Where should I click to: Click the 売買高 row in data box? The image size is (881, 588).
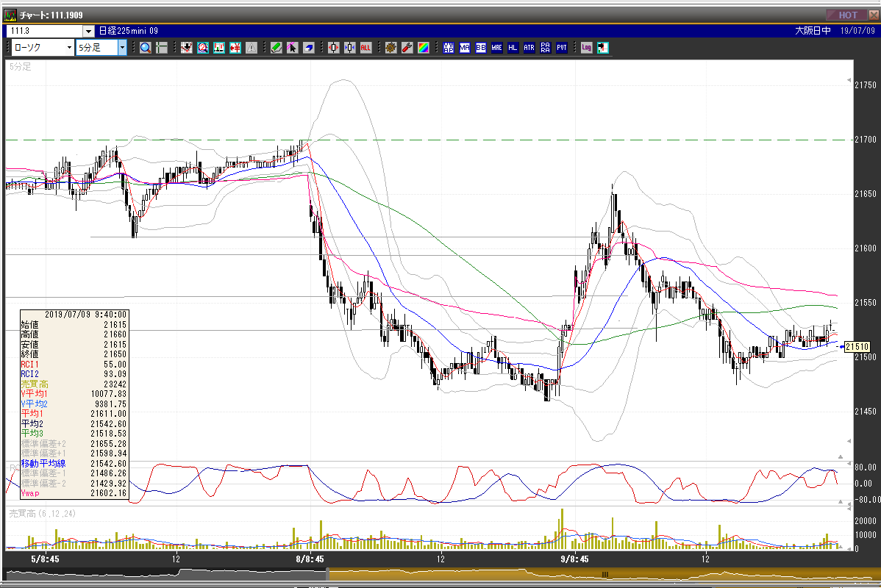[x=74, y=384]
